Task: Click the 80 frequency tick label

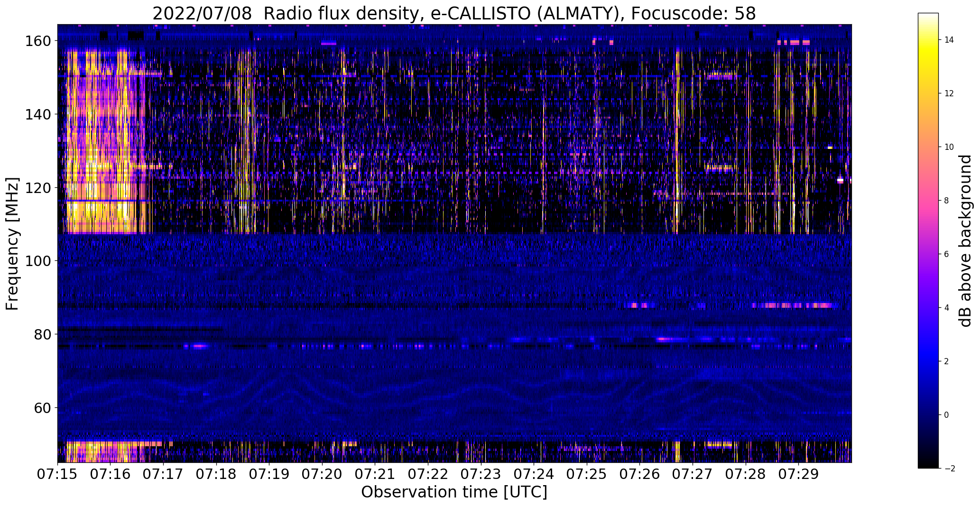Action: click(x=43, y=334)
